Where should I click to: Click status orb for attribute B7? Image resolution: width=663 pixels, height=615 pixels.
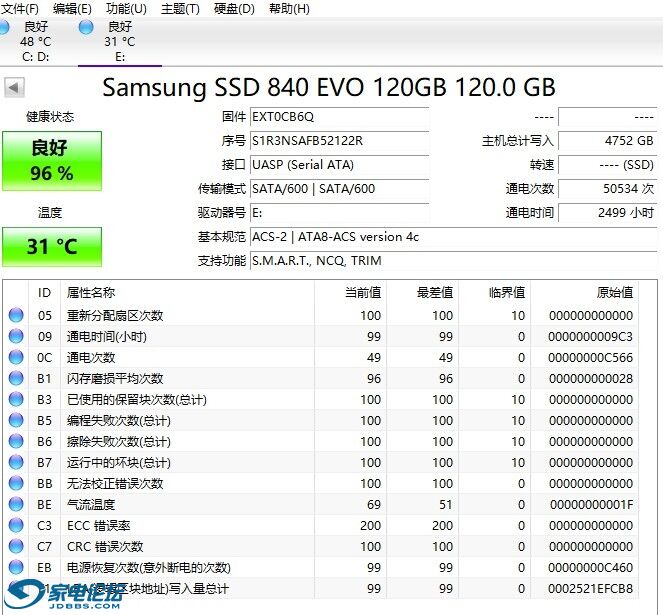(16, 462)
